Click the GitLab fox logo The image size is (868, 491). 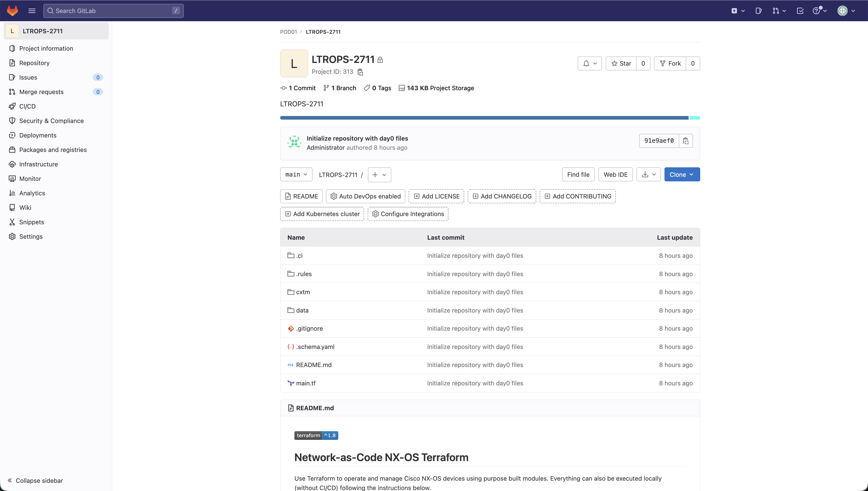click(x=13, y=10)
